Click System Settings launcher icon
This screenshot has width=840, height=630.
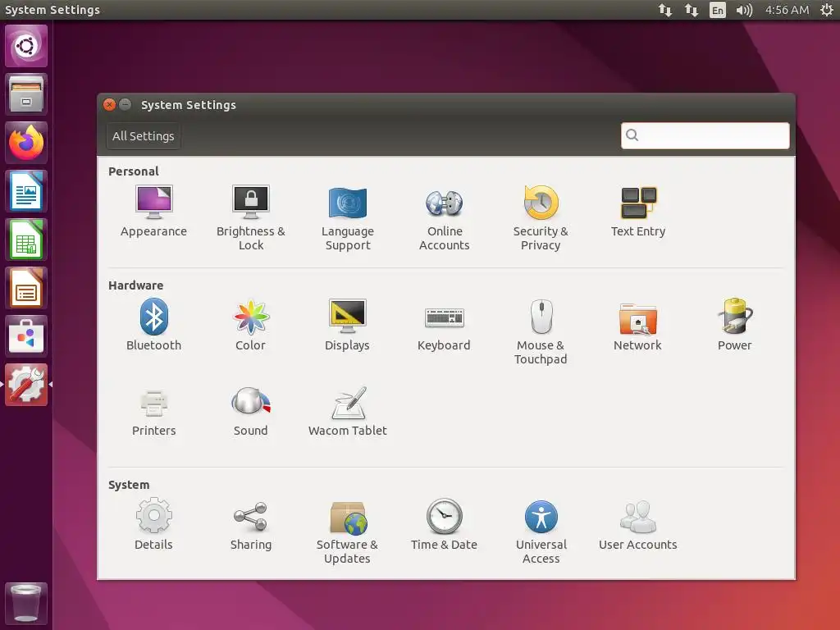tap(26, 385)
